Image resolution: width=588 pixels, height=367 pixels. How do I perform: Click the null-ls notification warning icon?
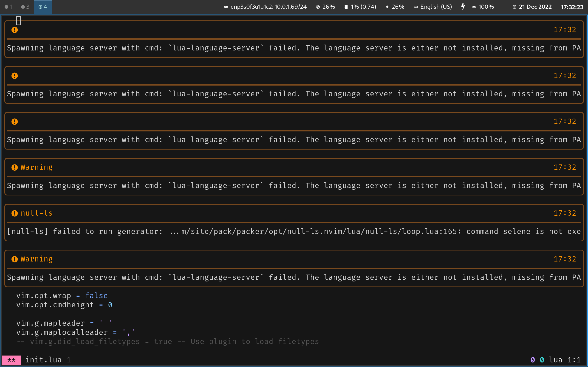(x=14, y=213)
